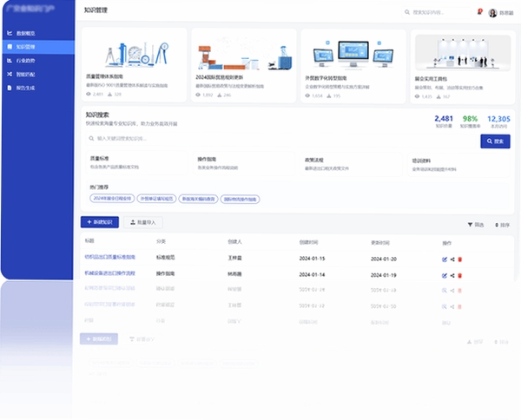Click the 12,305 monthly visits stat
Image resolution: width=521 pixels, height=420 pixels.
[498, 121]
